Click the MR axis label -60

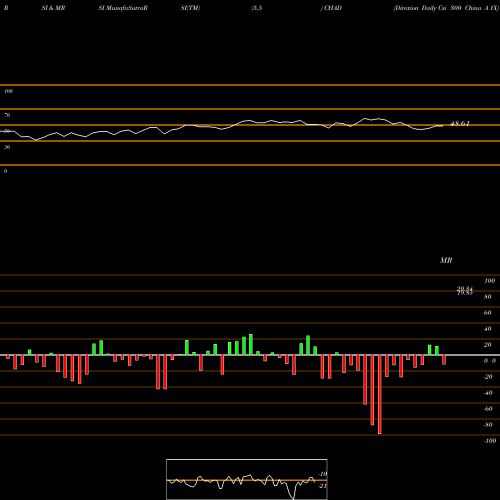pos(488,409)
